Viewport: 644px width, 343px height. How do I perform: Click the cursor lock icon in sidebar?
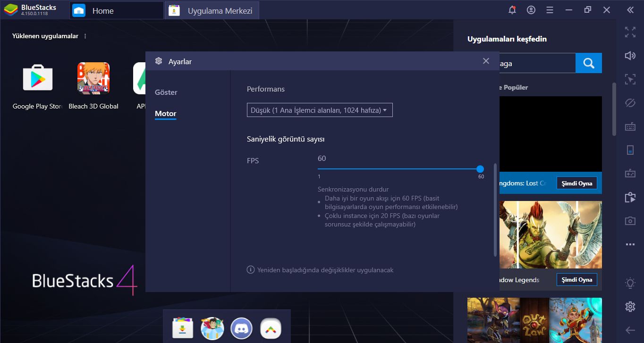point(630,79)
